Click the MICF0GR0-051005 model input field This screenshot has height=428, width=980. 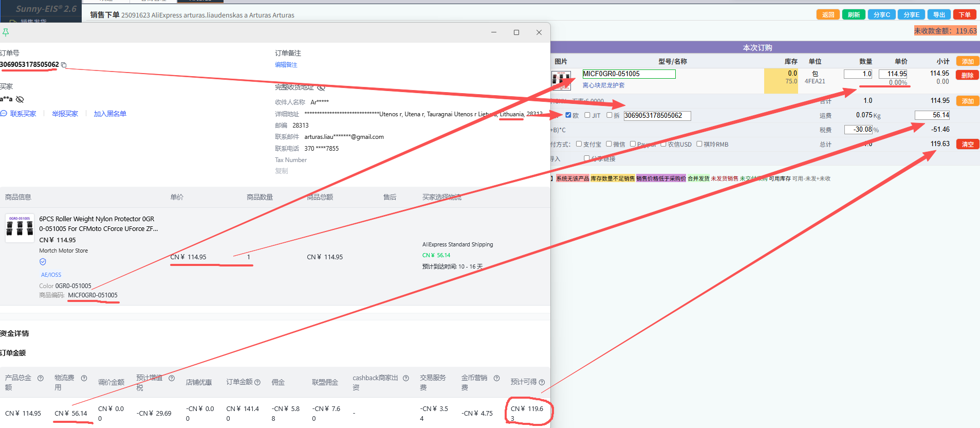pyautogui.click(x=628, y=74)
